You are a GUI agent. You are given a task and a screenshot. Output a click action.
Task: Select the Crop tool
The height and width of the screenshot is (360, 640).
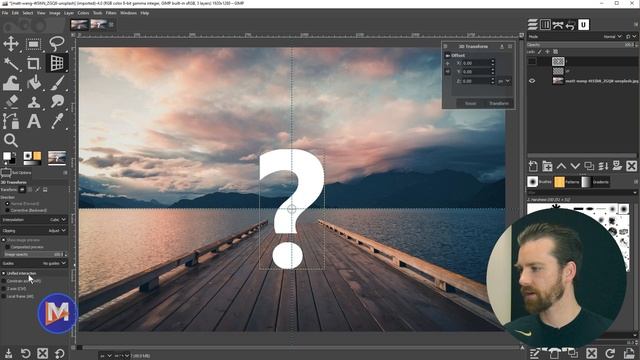33,63
